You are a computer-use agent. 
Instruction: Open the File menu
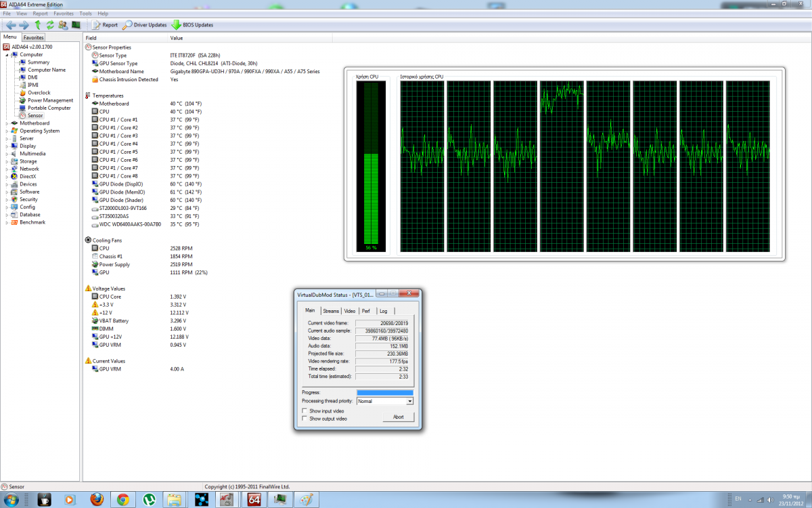coord(7,14)
